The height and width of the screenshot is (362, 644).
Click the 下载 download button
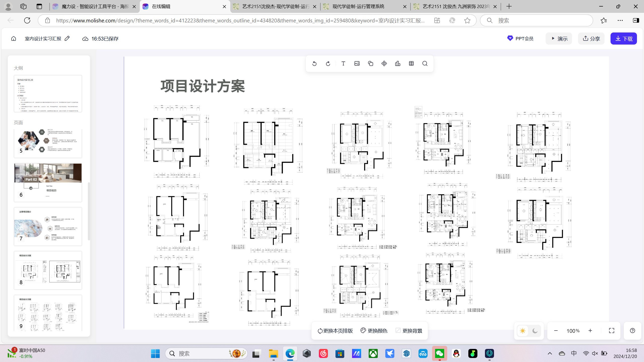pyautogui.click(x=624, y=39)
